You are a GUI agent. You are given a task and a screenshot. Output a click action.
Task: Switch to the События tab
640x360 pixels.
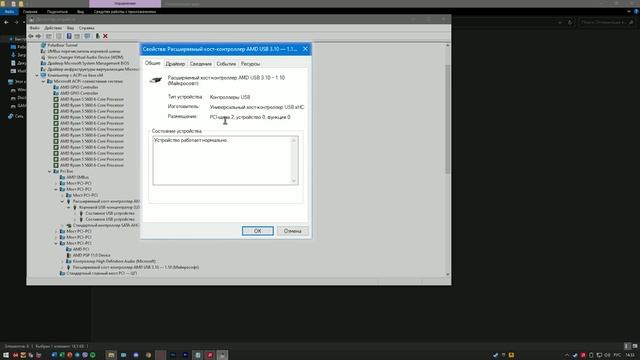coord(226,64)
